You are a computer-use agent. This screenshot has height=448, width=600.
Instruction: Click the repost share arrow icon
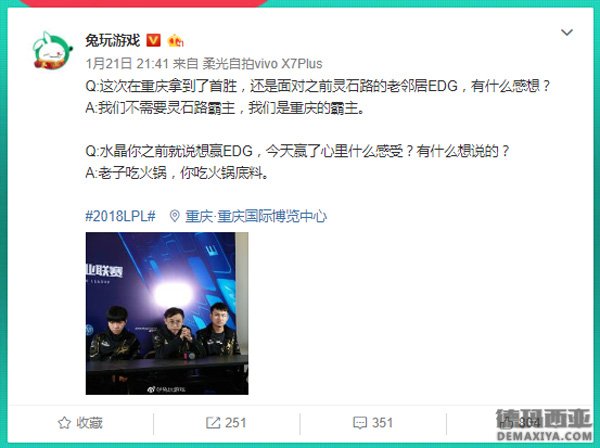pyautogui.click(x=212, y=423)
